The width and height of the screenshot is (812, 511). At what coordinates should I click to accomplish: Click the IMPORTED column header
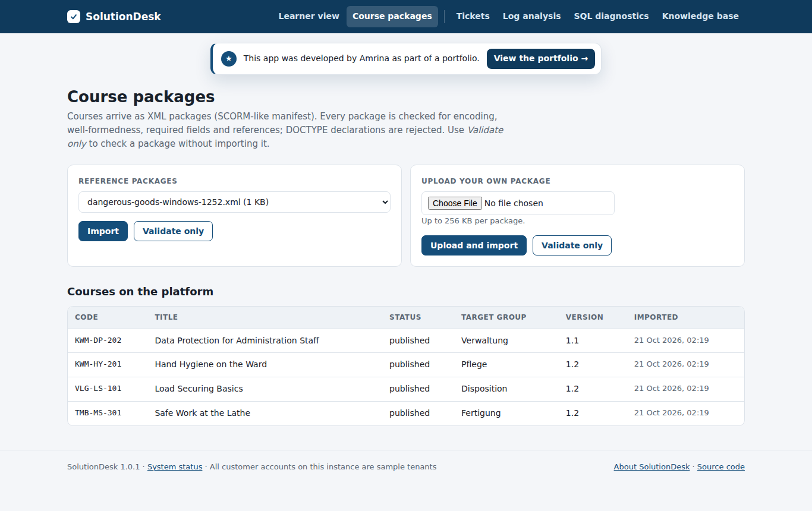656,317
